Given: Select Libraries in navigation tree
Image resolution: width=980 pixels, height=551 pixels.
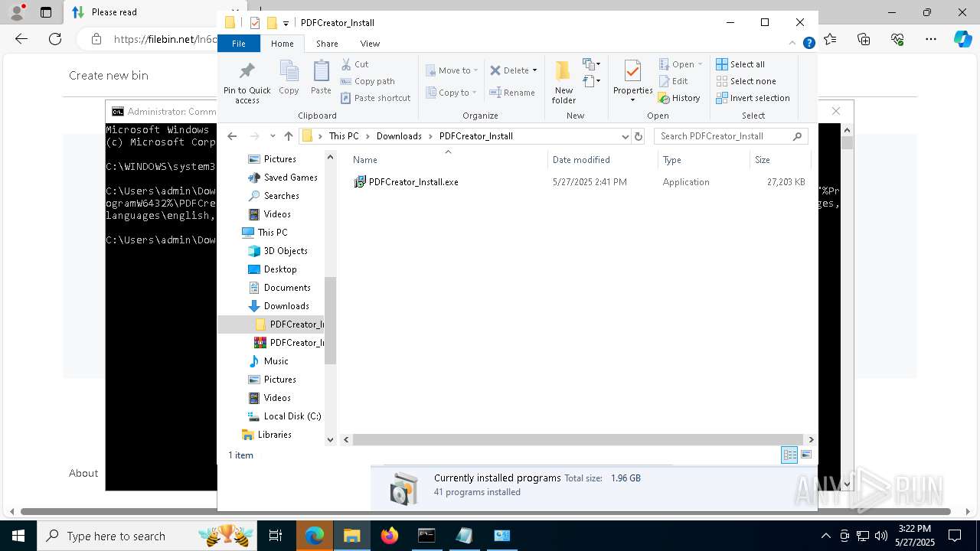Looking at the screenshot, I should [x=274, y=435].
